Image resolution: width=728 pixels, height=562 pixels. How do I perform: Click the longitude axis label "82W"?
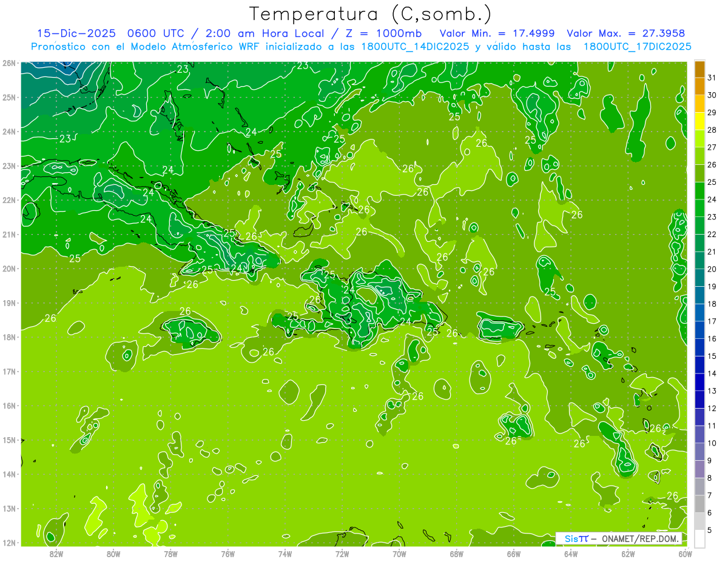(x=56, y=554)
